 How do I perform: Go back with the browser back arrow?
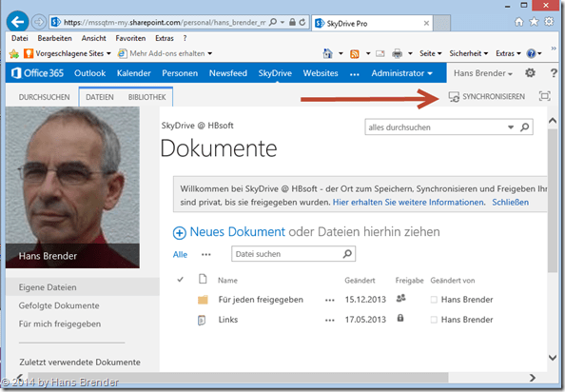click(17, 22)
